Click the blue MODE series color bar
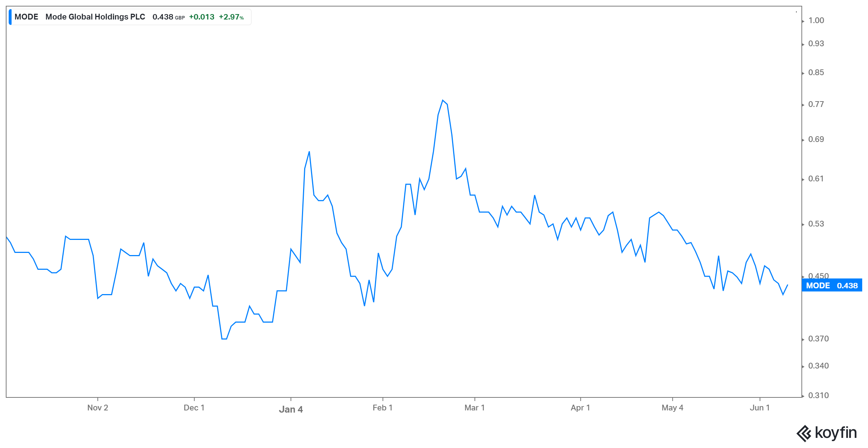 pos(10,17)
